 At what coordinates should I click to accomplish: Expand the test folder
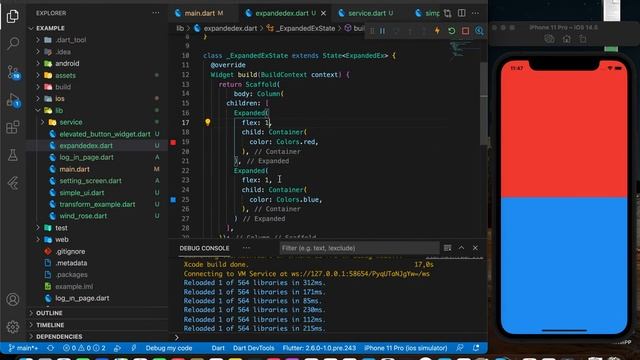click(61, 228)
